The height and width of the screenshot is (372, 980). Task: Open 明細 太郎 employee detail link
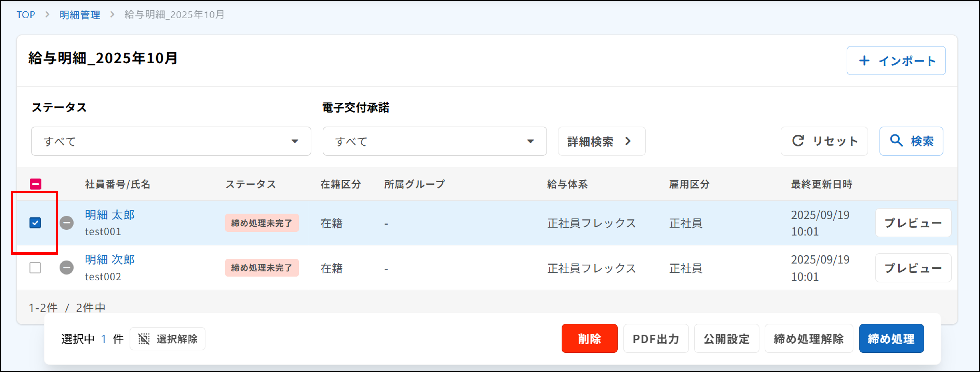pos(110,215)
